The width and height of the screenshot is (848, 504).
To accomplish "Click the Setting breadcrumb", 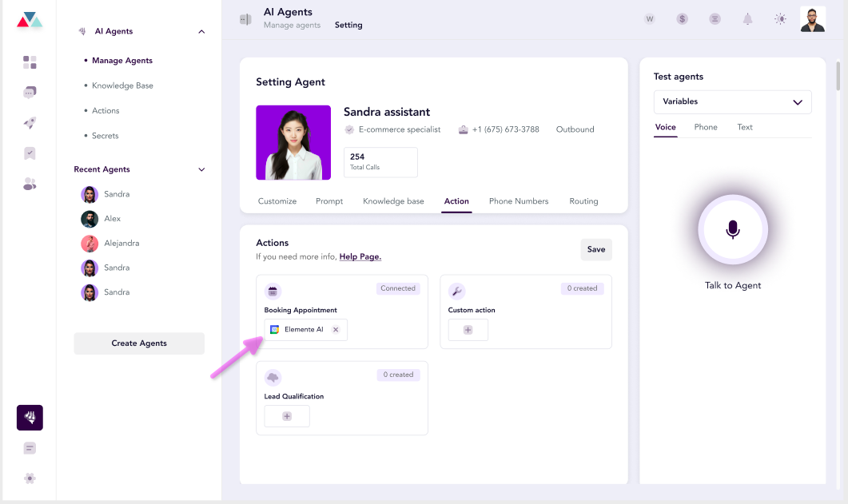I will pyautogui.click(x=348, y=26).
